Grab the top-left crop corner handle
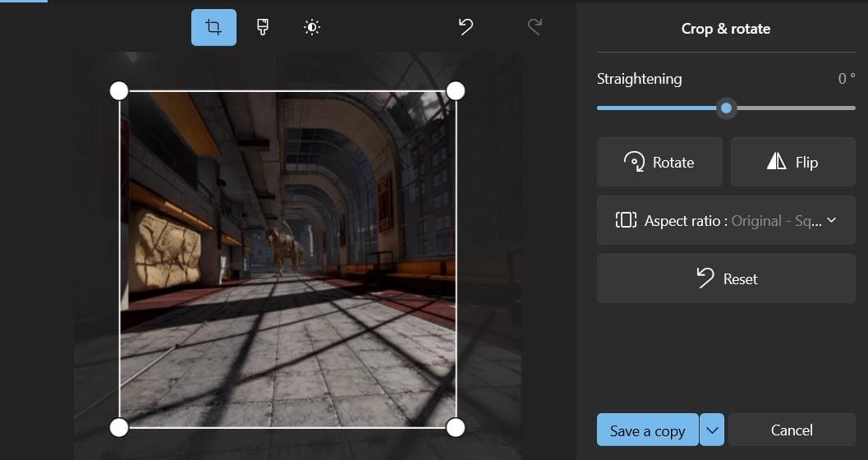868x460 pixels. [119, 90]
